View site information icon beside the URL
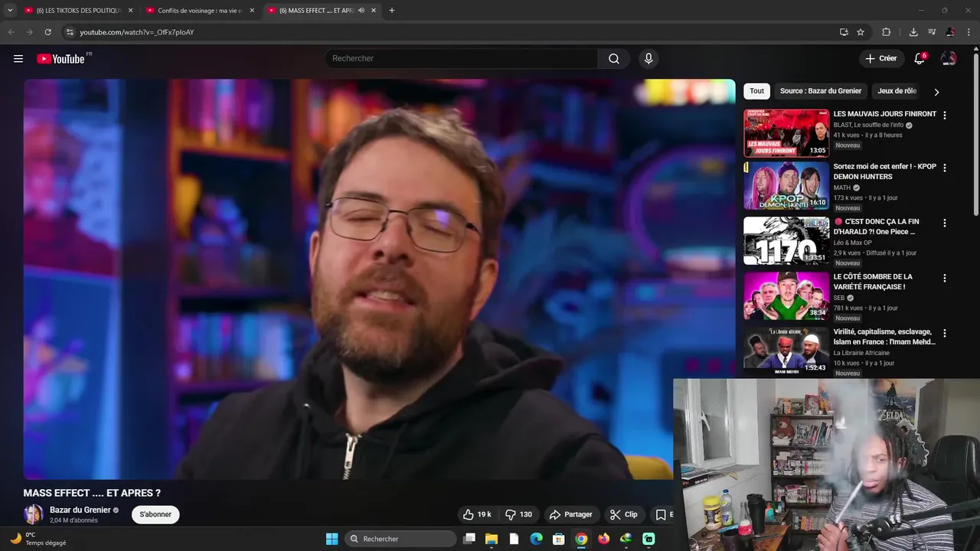This screenshot has height=551, width=980. tap(70, 32)
